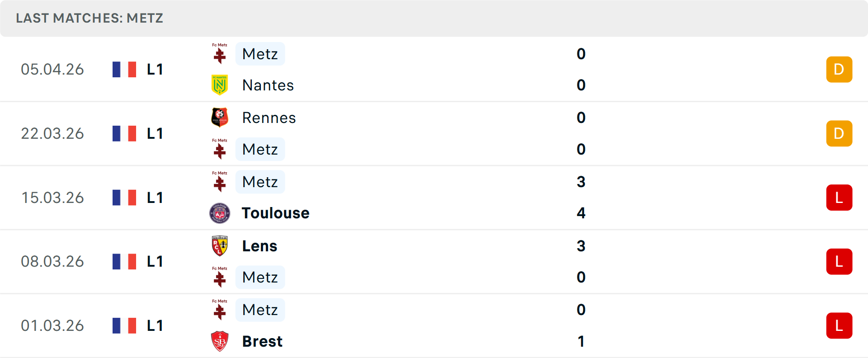Image resolution: width=868 pixels, height=358 pixels.
Task: Click the loss badge for Metz vs Toulouse
Action: (839, 198)
